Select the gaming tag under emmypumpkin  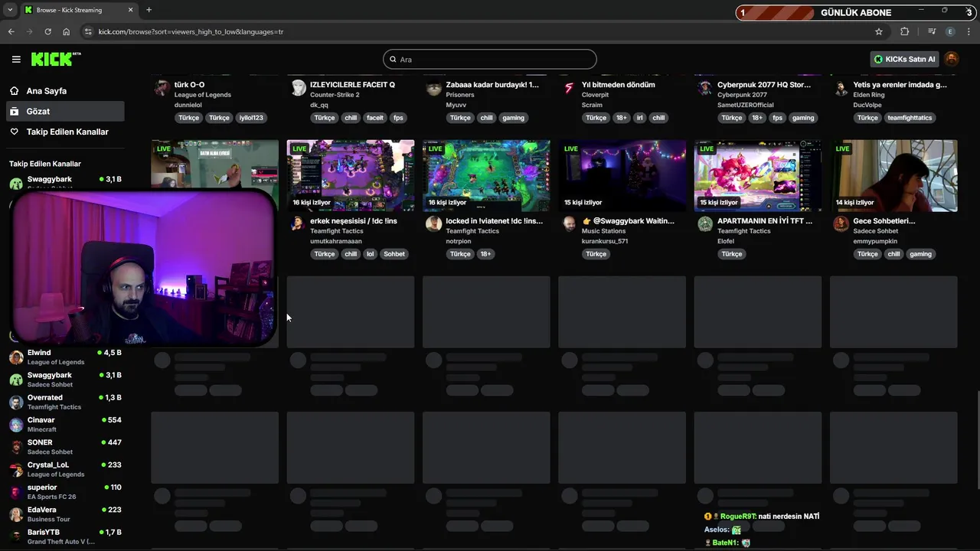(921, 254)
